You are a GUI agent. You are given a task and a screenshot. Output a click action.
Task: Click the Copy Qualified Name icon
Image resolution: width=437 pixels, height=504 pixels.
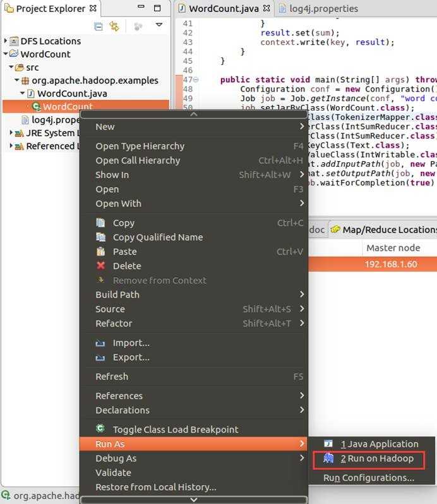click(x=100, y=237)
